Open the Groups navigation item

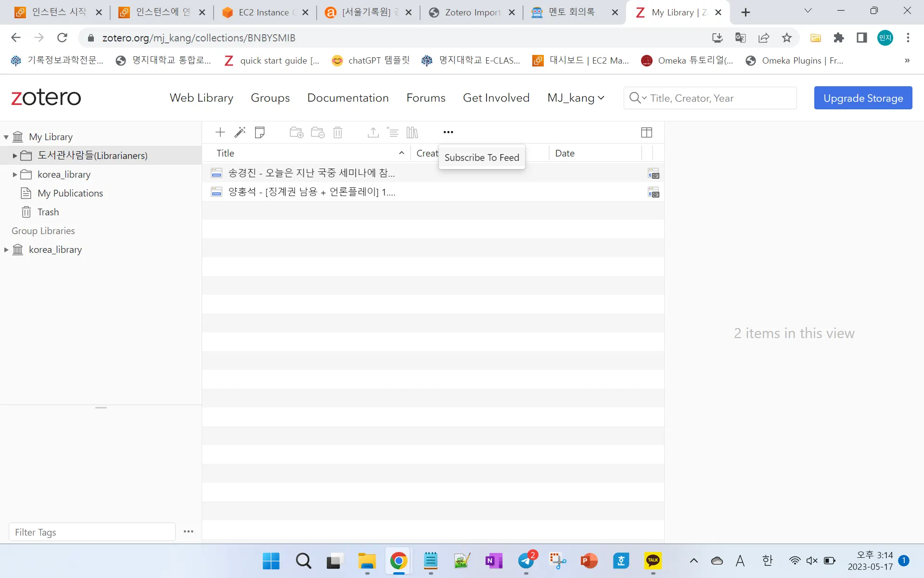pyautogui.click(x=270, y=98)
